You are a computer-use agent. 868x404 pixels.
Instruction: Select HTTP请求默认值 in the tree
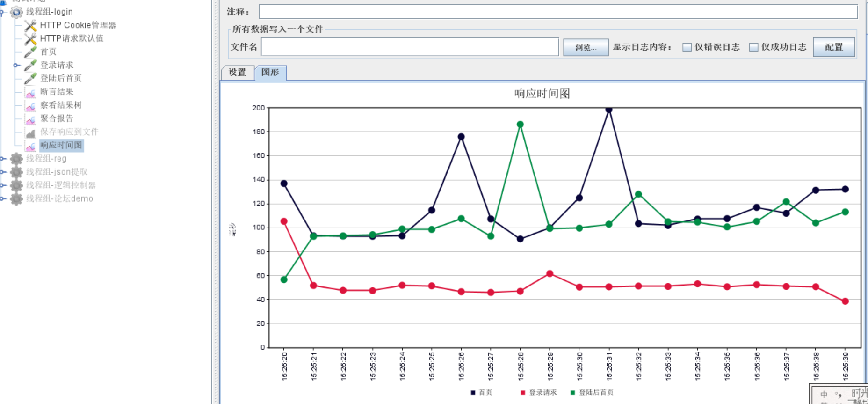(72, 38)
